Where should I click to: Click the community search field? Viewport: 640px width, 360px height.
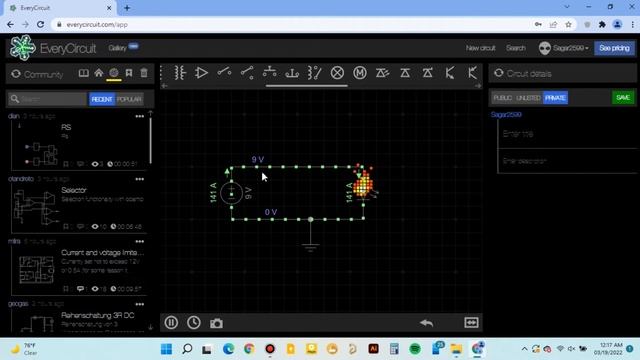pos(47,99)
